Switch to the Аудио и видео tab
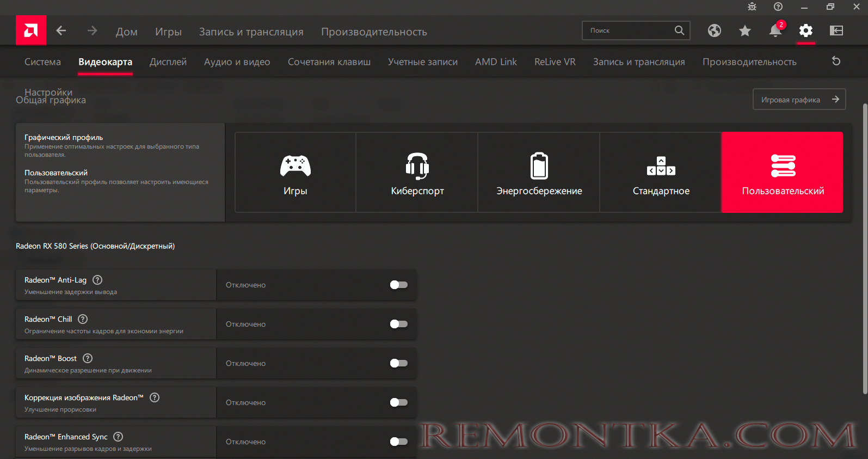This screenshot has width=868, height=459. coord(237,62)
